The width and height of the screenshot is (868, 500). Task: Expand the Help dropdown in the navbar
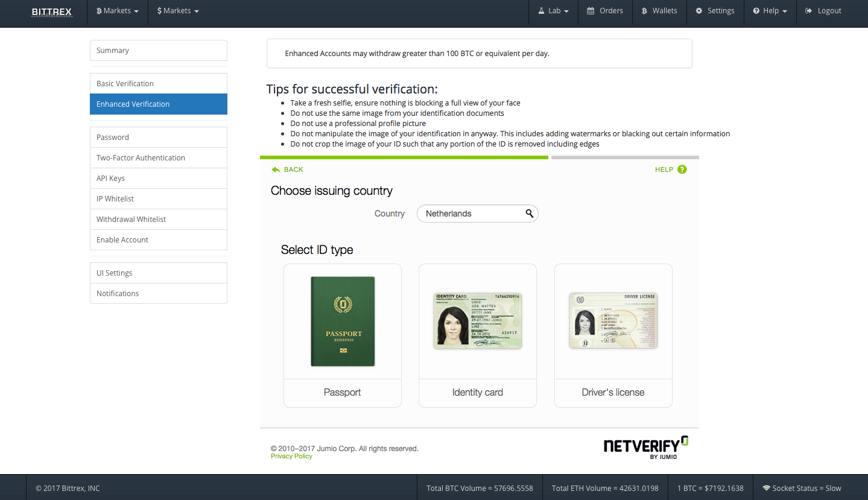(x=770, y=11)
